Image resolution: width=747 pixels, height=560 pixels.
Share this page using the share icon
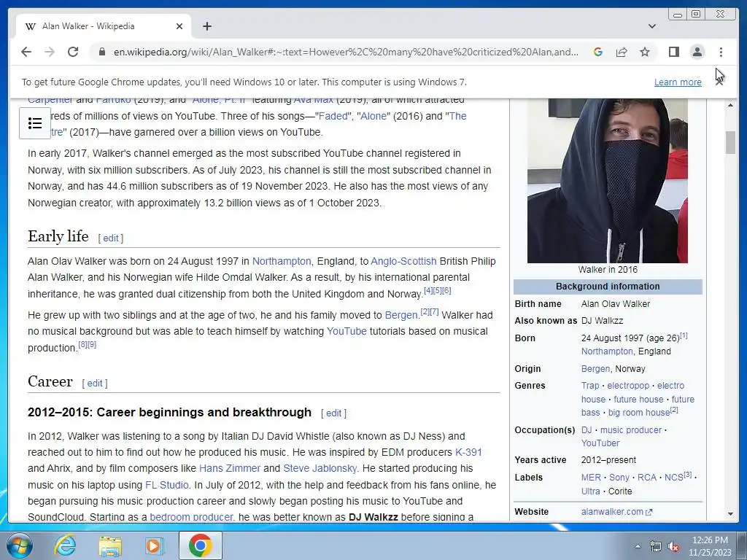622,52
